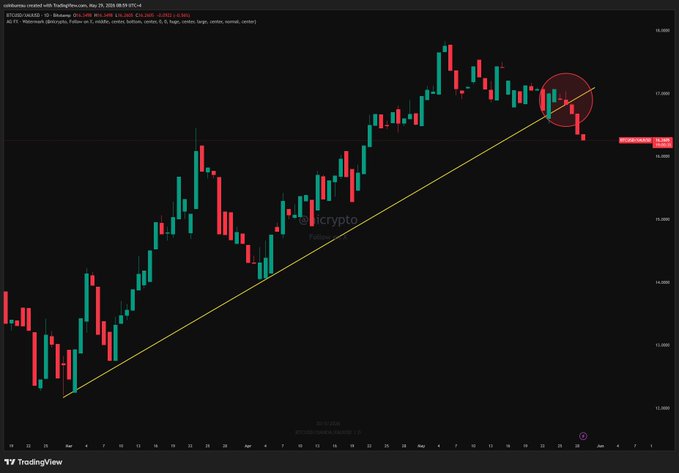Click the 16.0000 price axis label
The image size is (679, 473).
[x=663, y=156]
